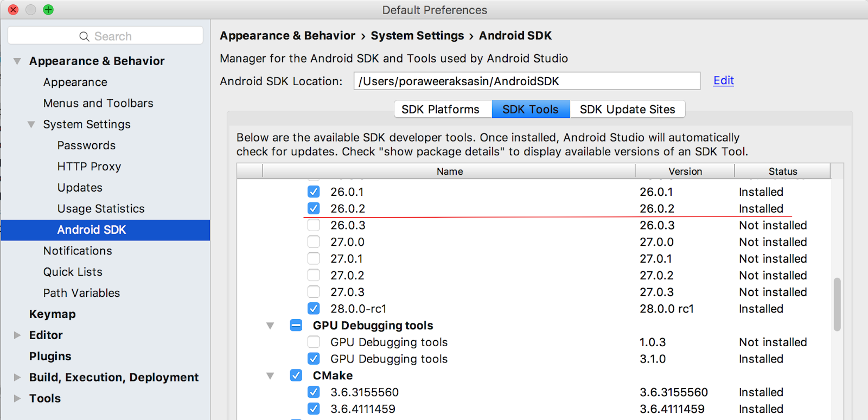
Task: Check the 26.0.3 checkbox
Action: tap(314, 225)
